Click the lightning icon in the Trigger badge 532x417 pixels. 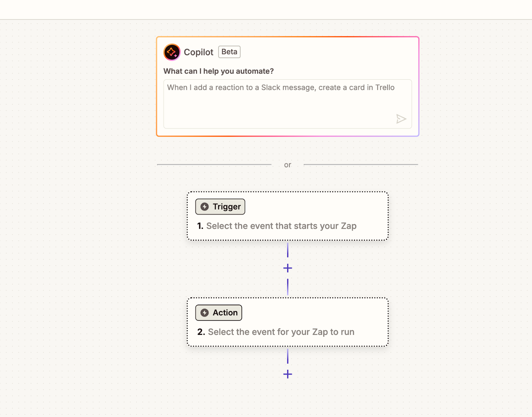click(204, 207)
